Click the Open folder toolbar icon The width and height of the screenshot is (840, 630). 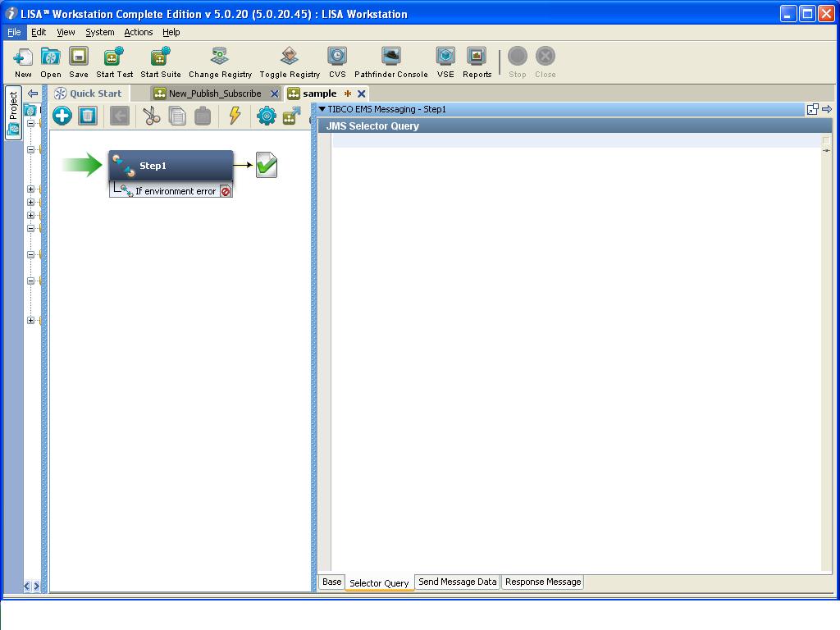tap(51, 57)
